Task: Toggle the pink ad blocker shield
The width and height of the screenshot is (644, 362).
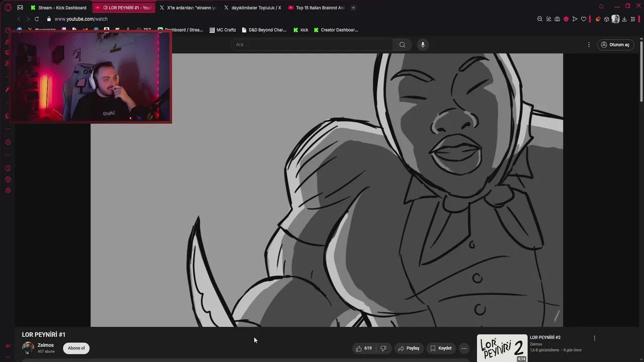Action: [566, 19]
